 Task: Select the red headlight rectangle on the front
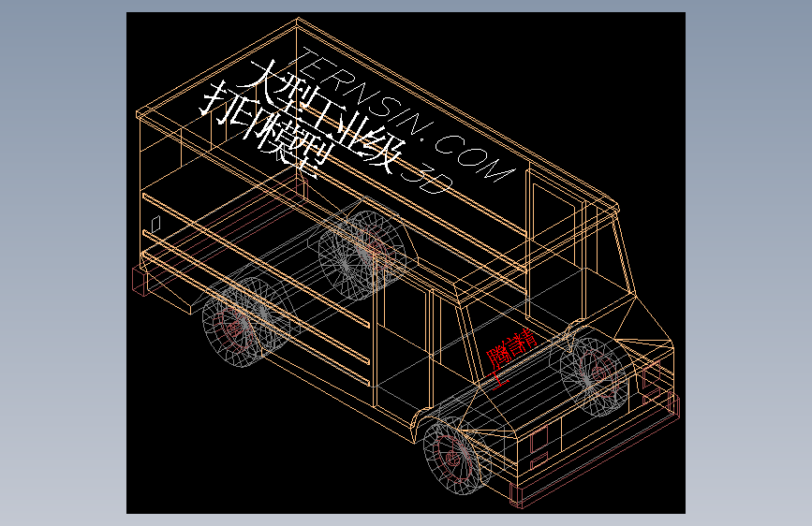[539, 439]
